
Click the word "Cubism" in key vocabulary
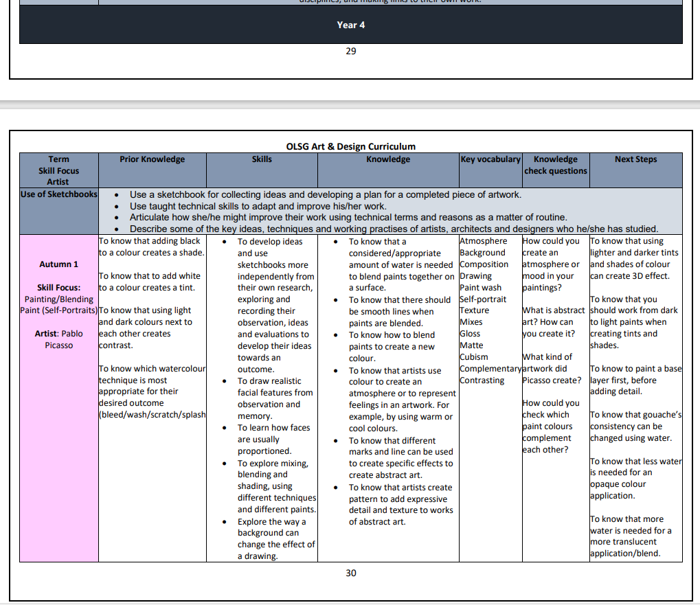coord(474,357)
